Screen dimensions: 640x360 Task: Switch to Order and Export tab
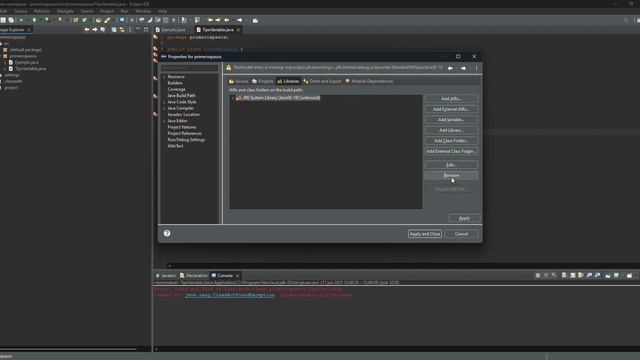click(x=322, y=81)
